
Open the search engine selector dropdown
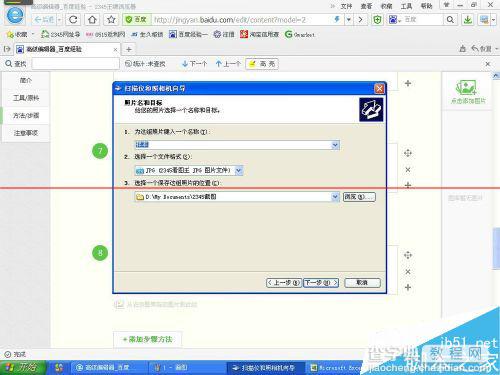(x=395, y=20)
